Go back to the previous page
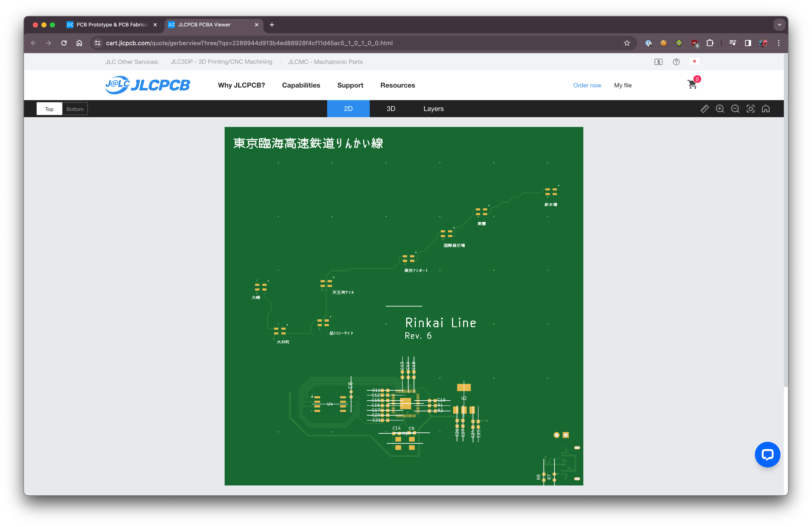This screenshot has height=527, width=812. (x=33, y=43)
